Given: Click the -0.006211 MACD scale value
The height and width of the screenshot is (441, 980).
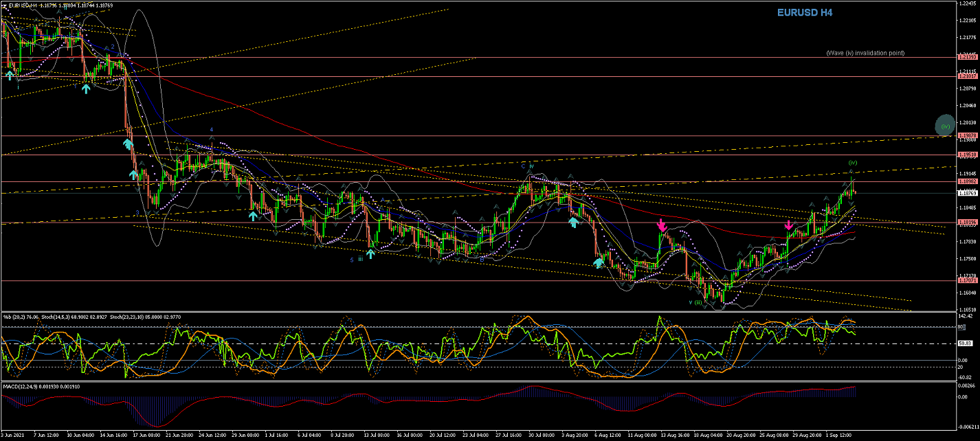Looking at the screenshot, I should pos(968,427).
